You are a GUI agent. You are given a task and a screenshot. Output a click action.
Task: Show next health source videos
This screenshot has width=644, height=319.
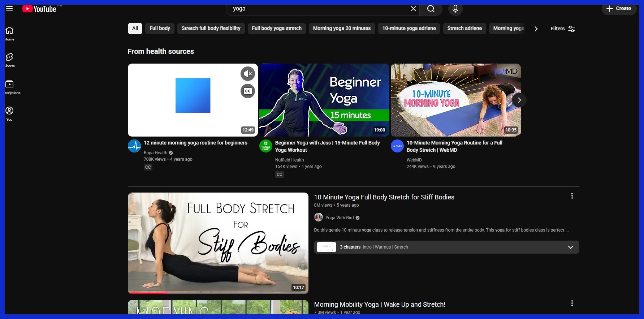(x=519, y=100)
